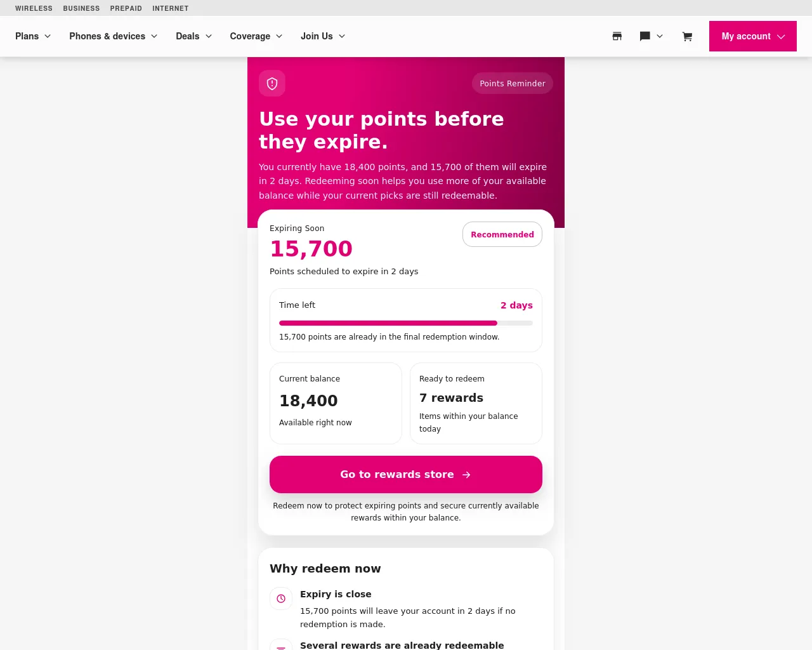Open the Internet top link
Viewport: 812px width, 650px height.
171,8
